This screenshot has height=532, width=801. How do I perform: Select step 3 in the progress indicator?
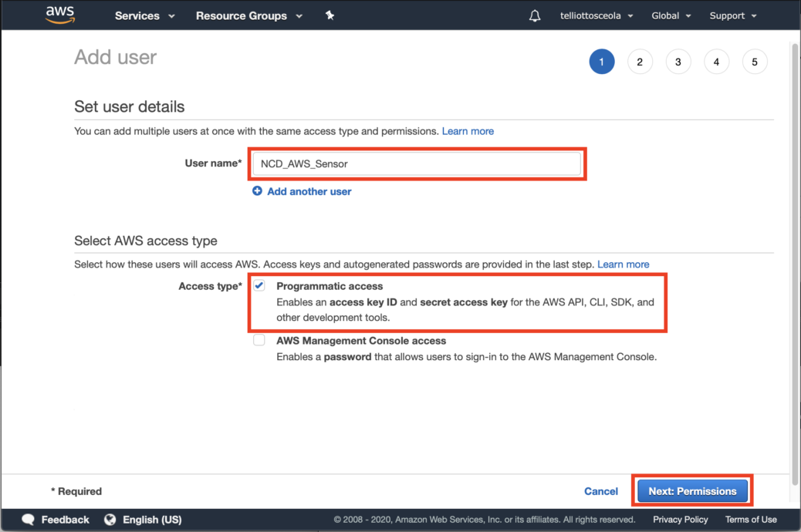coord(678,62)
